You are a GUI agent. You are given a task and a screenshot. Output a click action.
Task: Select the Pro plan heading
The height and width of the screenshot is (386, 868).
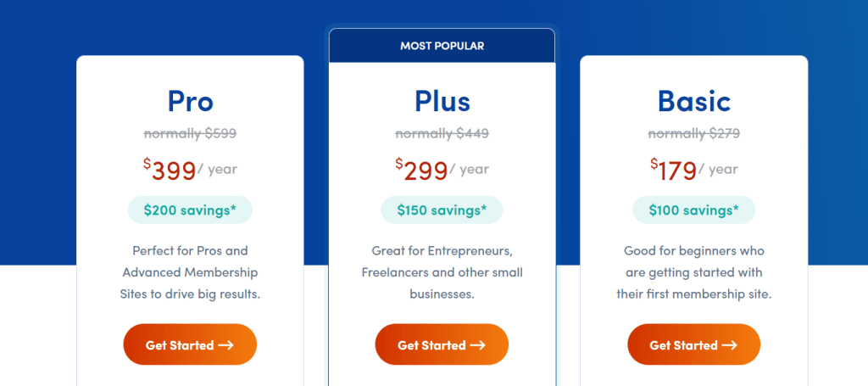[191, 101]
